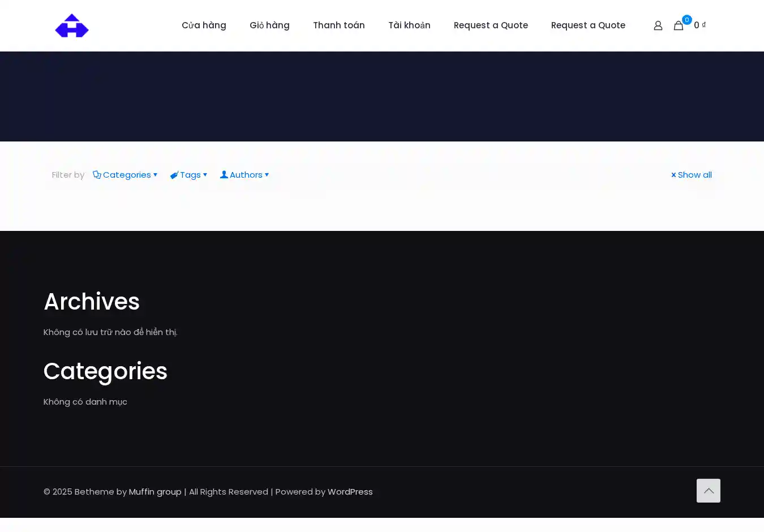Open the Cửa hàng menu item
This screenshot has height=532, width=764.
(x=204, y=25)
